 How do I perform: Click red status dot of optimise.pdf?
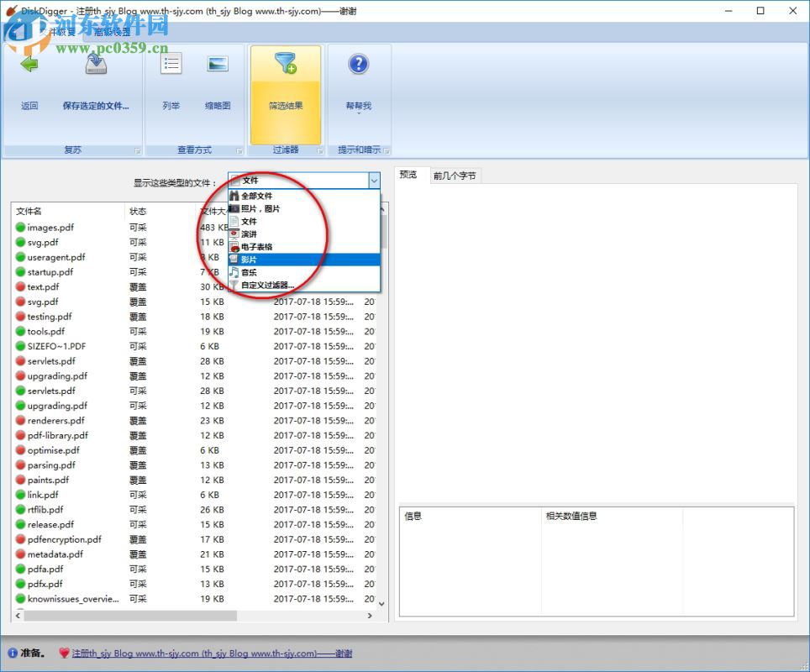click(20, 450)
